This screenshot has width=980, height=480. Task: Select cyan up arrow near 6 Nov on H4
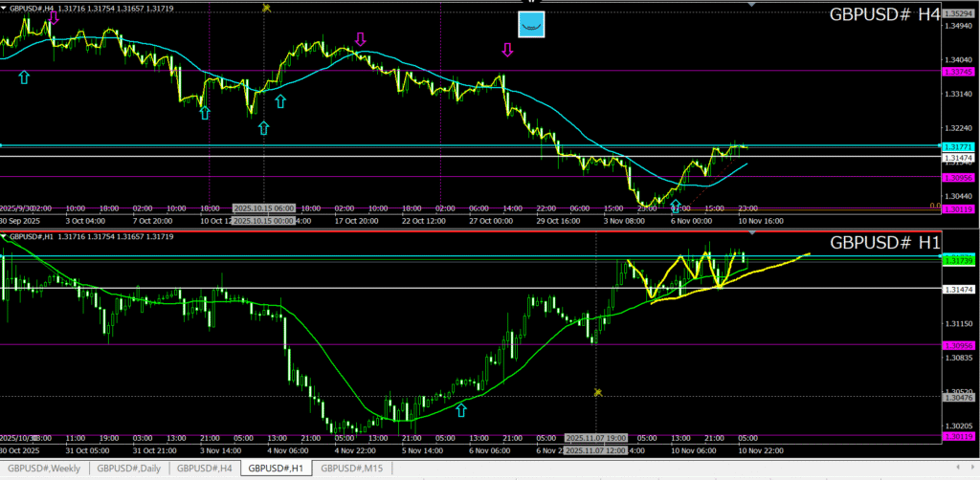click(676, 206)
